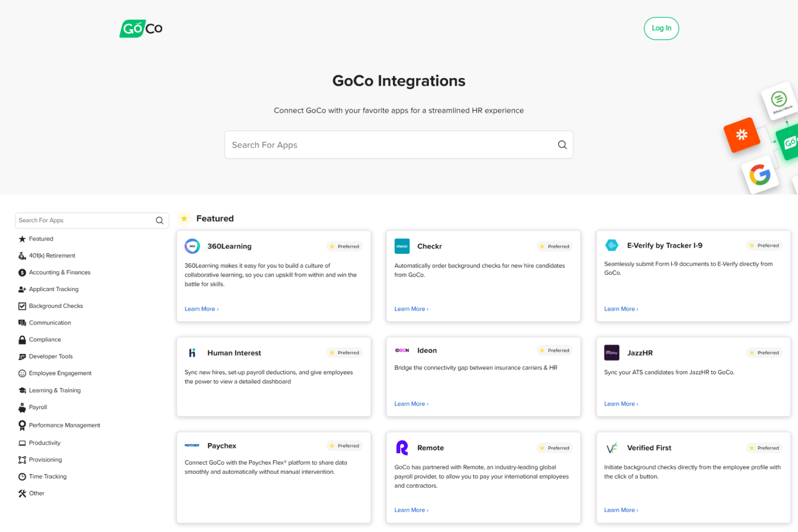Click the Ideon app logo
This screenshot has width=798, height=532.
point(402,350)
